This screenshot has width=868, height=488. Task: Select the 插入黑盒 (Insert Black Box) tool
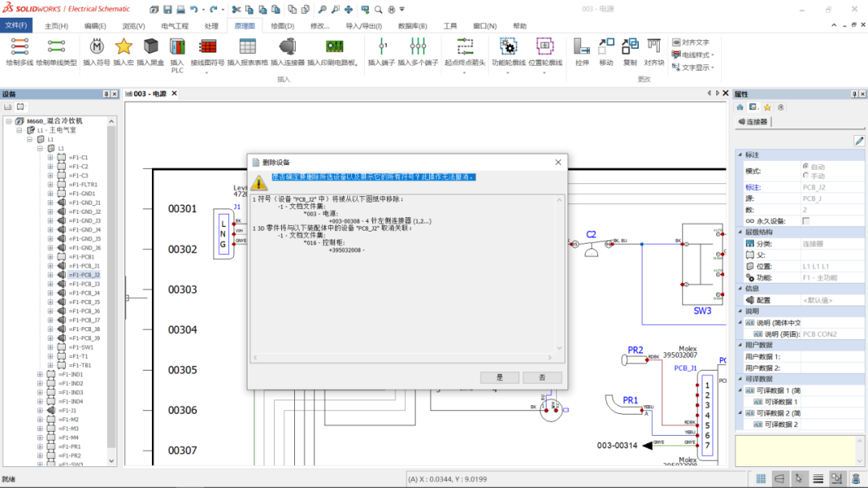pyautogui.click(x=150, y=48)
